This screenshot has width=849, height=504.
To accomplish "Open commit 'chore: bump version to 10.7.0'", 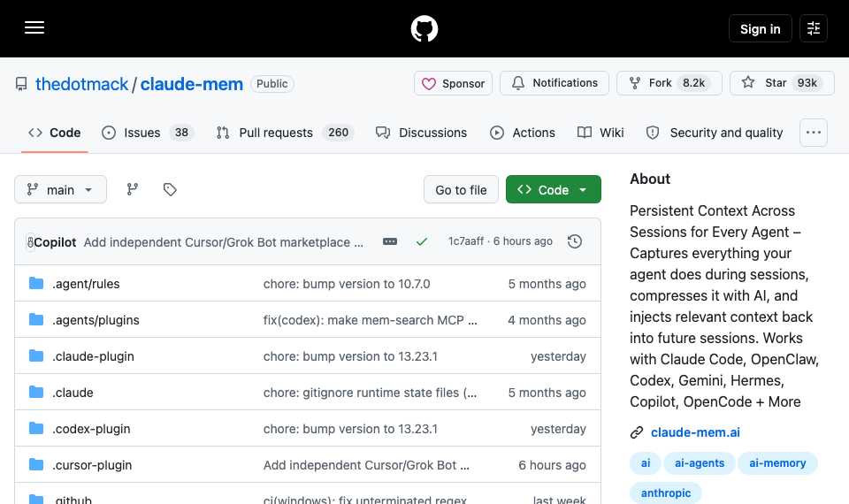I will pos(347,284).
